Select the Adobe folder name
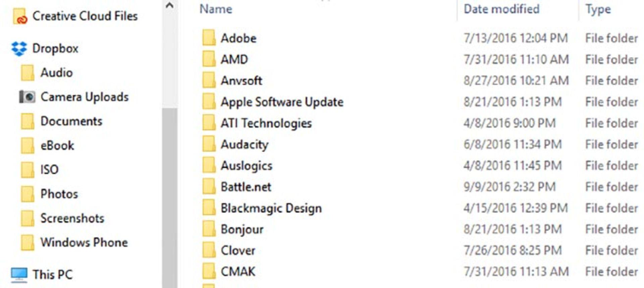The height and width of the screenshot is (288, 644). (238, 38)
